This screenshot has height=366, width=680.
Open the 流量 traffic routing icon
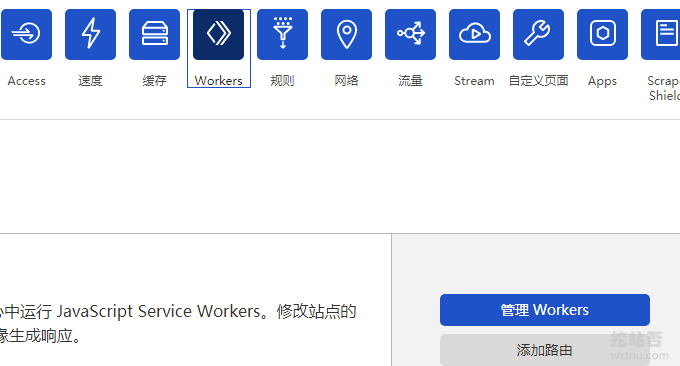(410, 34)
